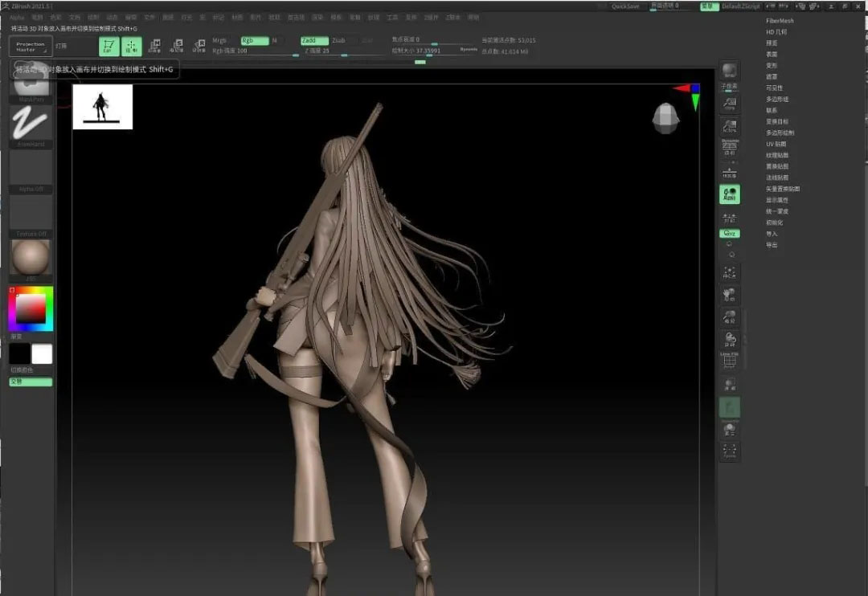The width and height of the screenshot is (868, 596).
Task: Open the material sphere picker
Action: coord(31,259)
